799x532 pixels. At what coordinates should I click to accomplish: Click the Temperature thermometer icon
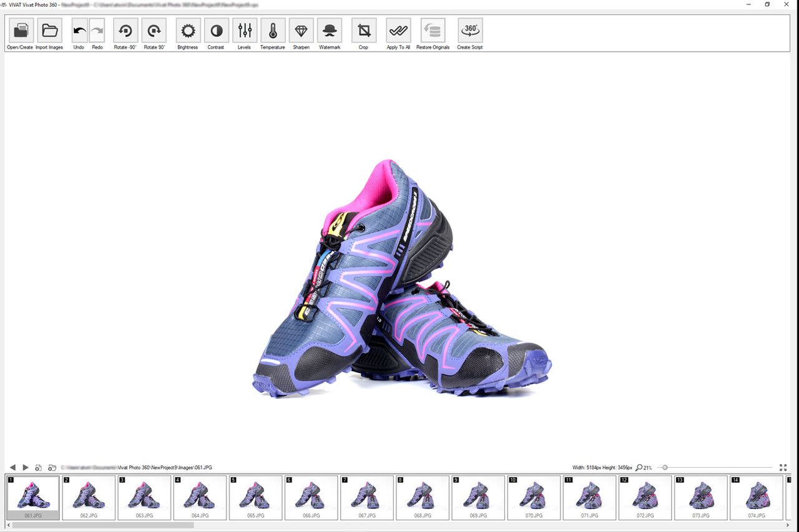(x=273, y=31)
